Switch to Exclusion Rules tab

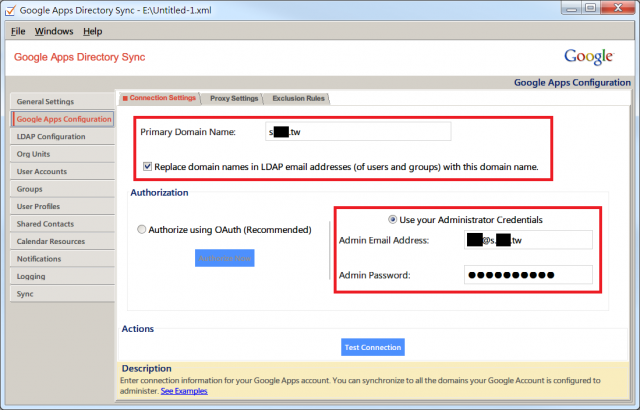(x=298, y=99)
